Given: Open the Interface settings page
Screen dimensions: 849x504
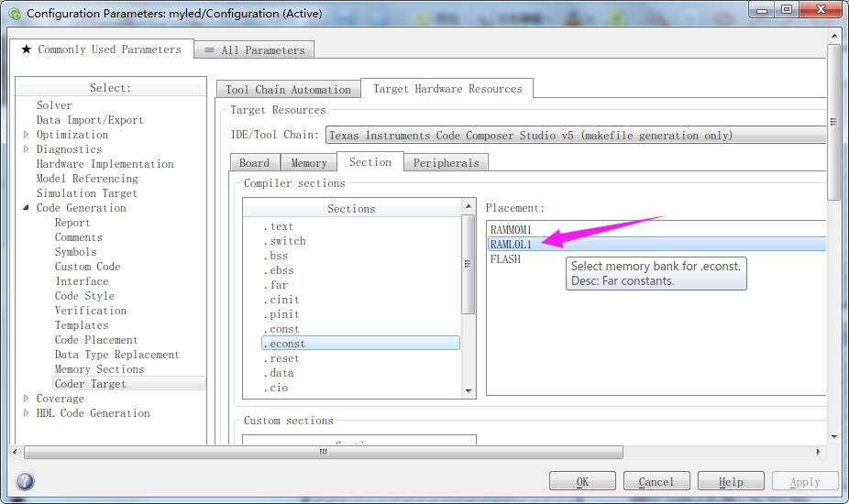Looking at the screenshot, I should (x=82, y=281).
